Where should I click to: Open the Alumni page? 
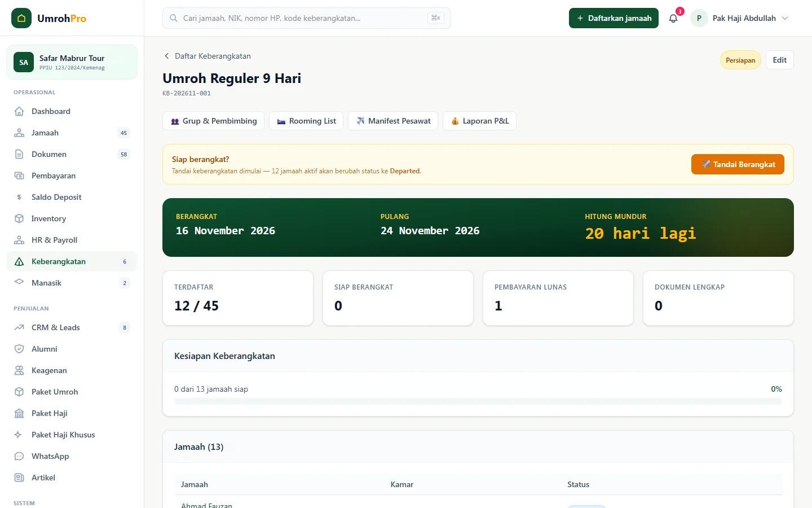click(x=72, y=349)
